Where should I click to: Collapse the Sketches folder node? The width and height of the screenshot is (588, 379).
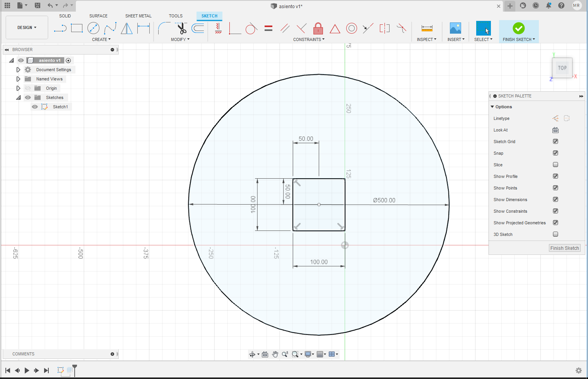point(18,97)
